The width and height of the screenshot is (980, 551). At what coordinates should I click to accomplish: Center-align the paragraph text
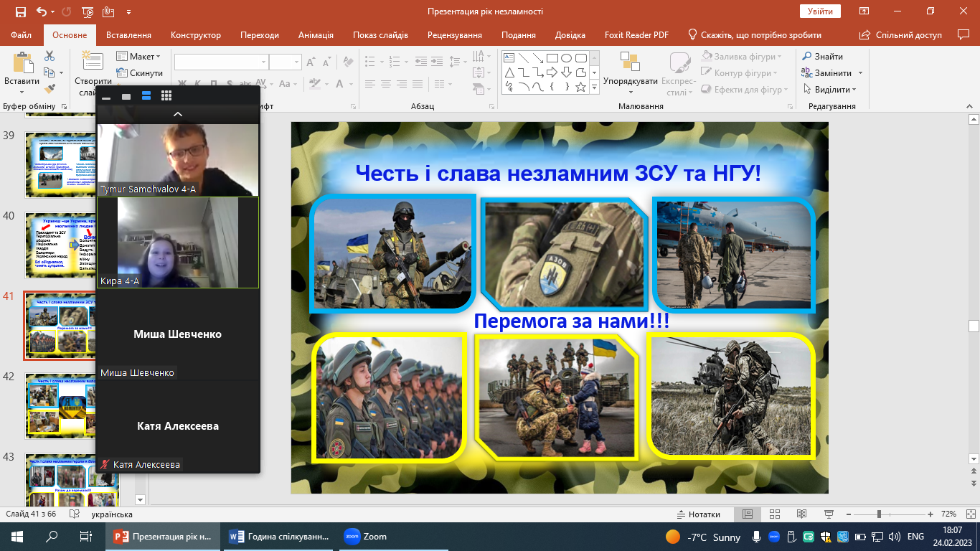pyautogui.click(x=386, y=84)
